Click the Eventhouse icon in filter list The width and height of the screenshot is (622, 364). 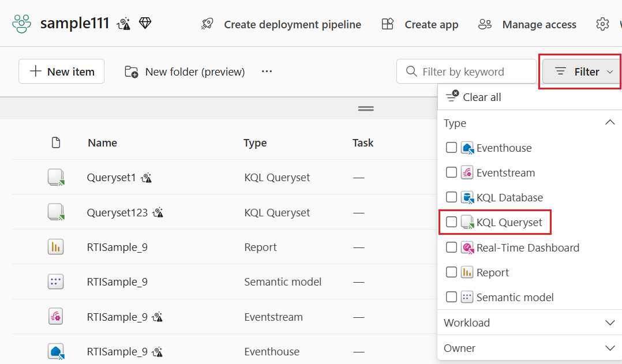click(x=467, y=148)
